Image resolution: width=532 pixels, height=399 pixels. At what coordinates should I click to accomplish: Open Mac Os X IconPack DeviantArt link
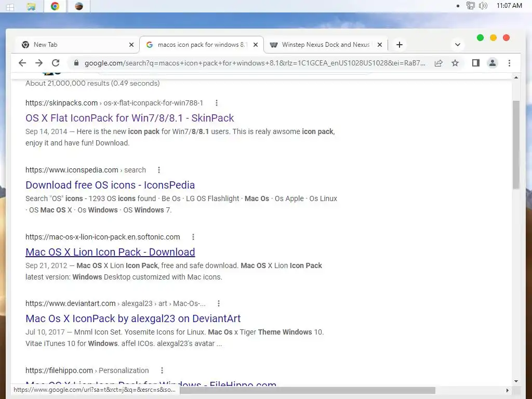[x=133, y=318]
